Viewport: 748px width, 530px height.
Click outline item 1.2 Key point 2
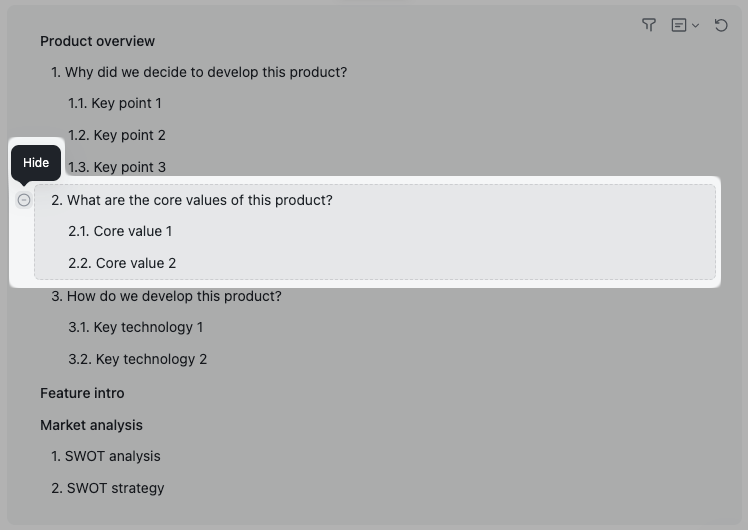pyautogui.click(x=117, y=135)
